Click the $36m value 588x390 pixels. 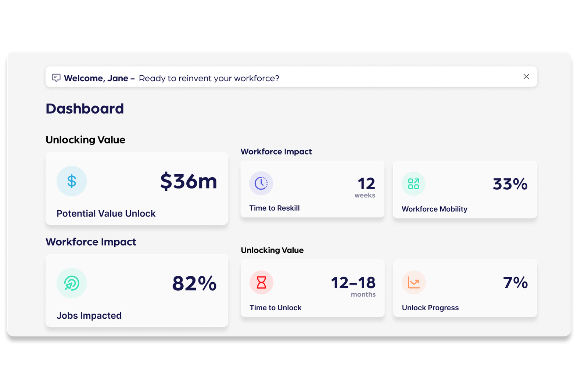pyautogui.click(x=189, y=181)
